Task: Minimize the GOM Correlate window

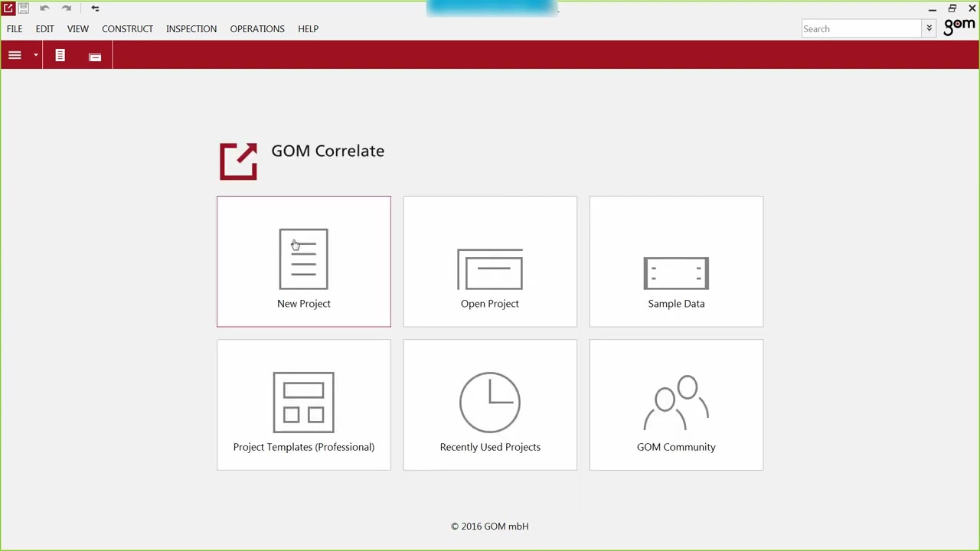Action: [x=933, y=9]
